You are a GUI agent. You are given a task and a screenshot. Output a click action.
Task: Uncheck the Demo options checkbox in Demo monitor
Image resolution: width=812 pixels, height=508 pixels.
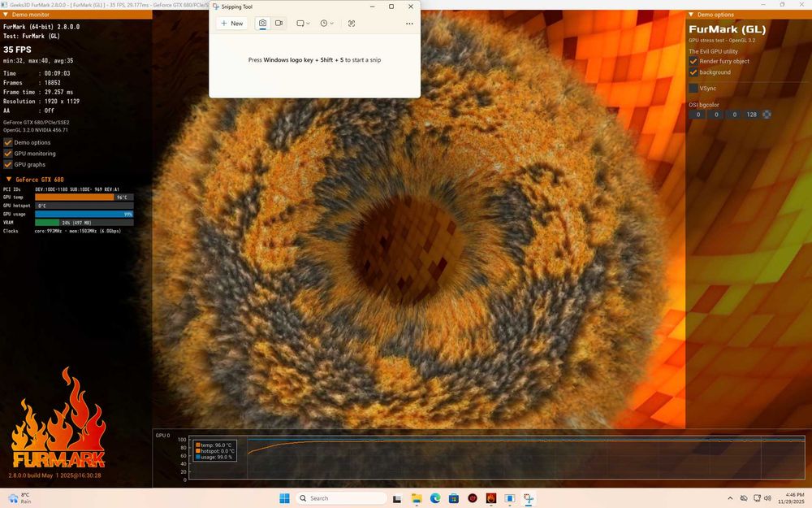[8, 142]
